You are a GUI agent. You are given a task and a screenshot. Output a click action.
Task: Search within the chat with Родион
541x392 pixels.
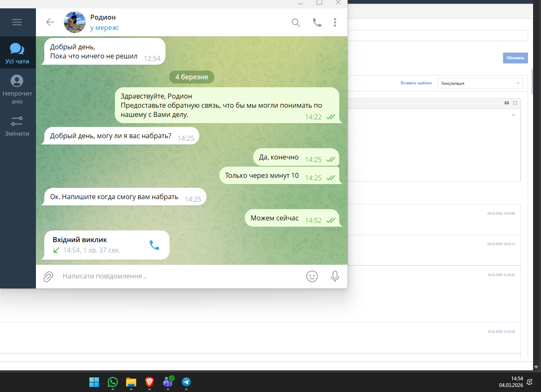pos(296,23)
